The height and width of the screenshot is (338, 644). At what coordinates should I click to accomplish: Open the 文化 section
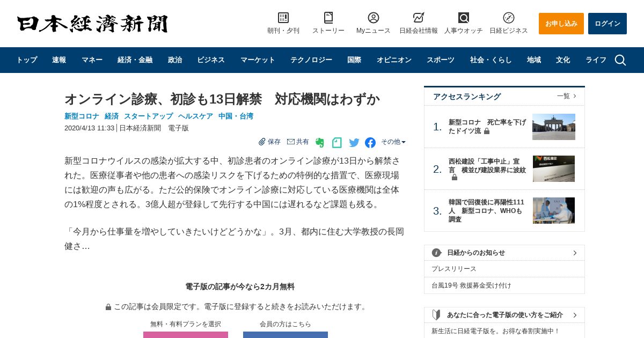[x=563, y=60]
